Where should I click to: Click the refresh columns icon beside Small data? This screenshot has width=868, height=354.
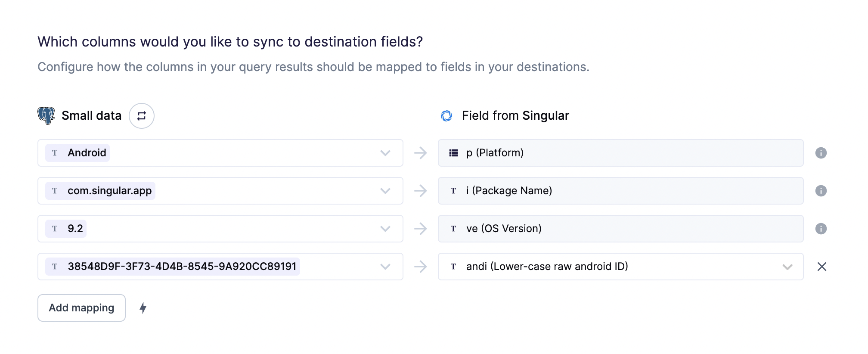[x=142, y=116]
